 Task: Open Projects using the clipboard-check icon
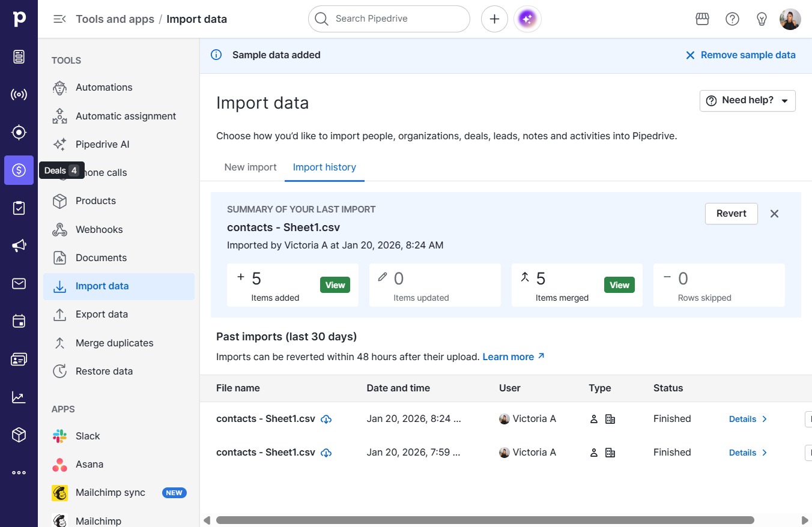point(19,208)
